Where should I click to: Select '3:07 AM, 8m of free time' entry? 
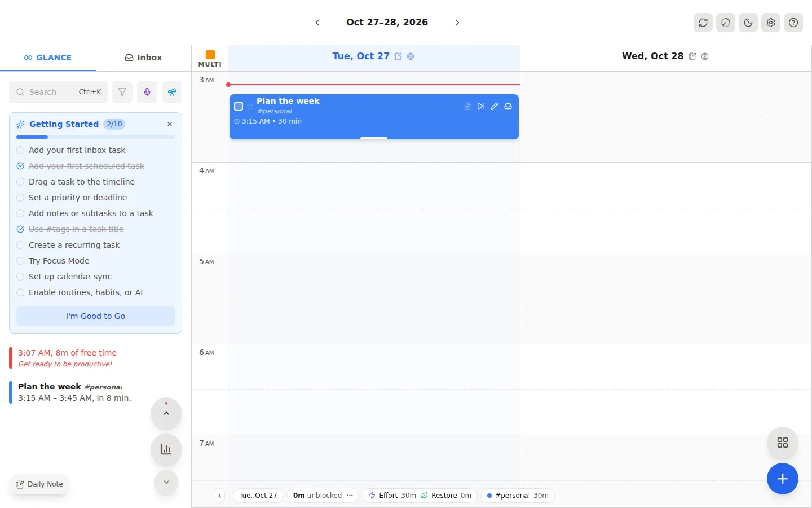[95, 358]
